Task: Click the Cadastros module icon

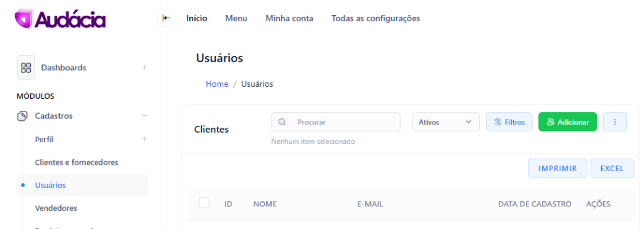Action: [22, 116]
